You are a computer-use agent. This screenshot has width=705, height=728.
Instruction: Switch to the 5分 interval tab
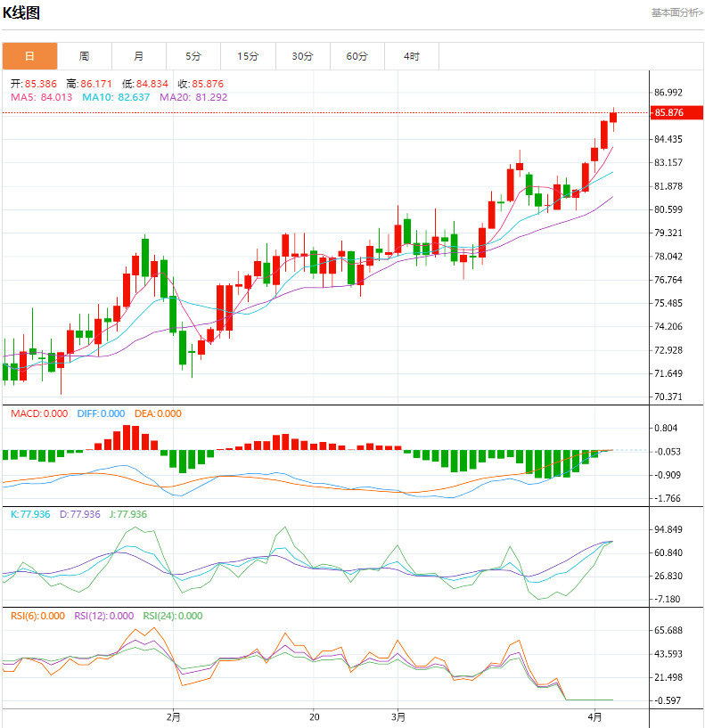click(193, 56)
